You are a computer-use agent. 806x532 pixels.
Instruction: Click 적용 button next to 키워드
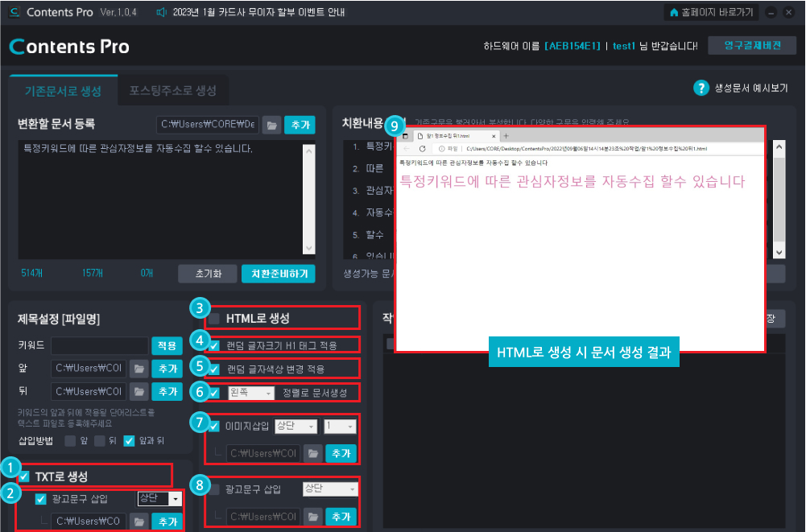pos(167,345)
